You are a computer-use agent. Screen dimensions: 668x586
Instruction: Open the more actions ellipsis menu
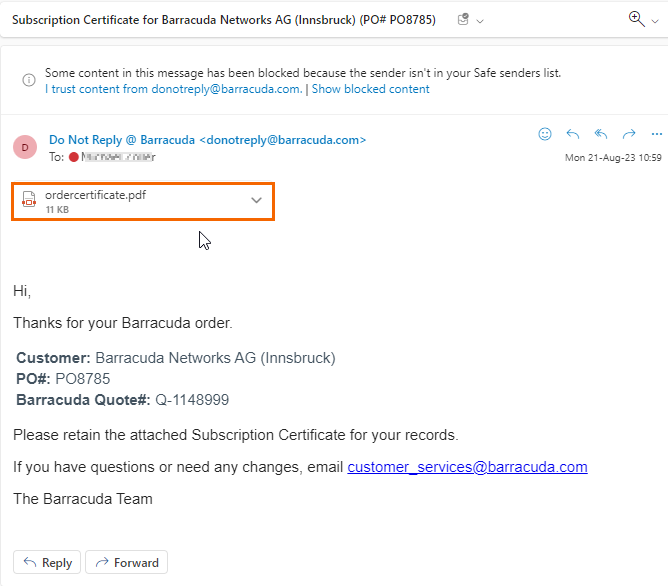pyautogui.click(x=657, y=135)
